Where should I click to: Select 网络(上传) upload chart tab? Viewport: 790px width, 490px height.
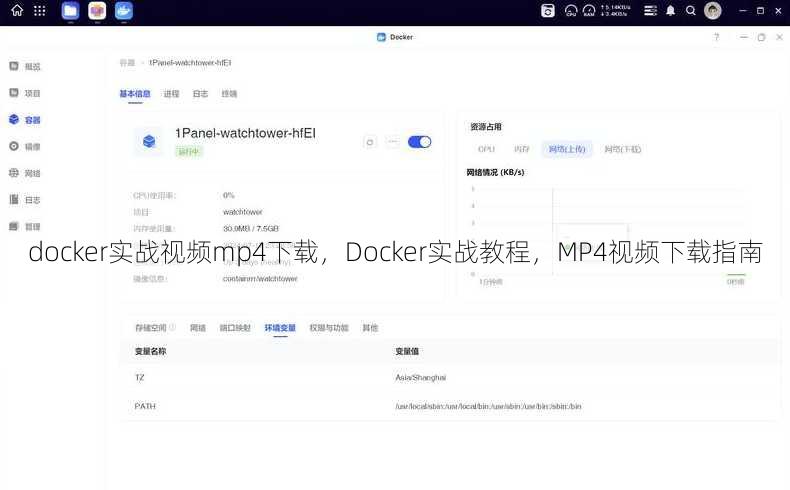(x=567, y=149)
